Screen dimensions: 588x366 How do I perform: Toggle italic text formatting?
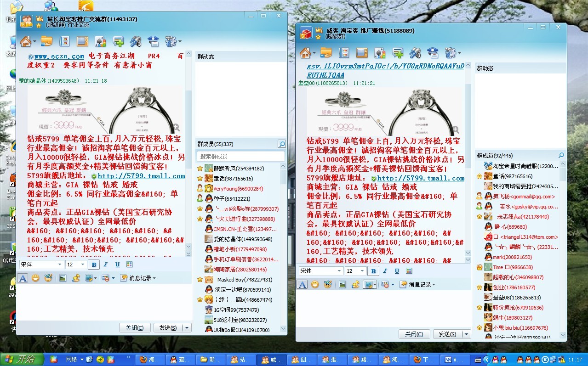[105, 264]
